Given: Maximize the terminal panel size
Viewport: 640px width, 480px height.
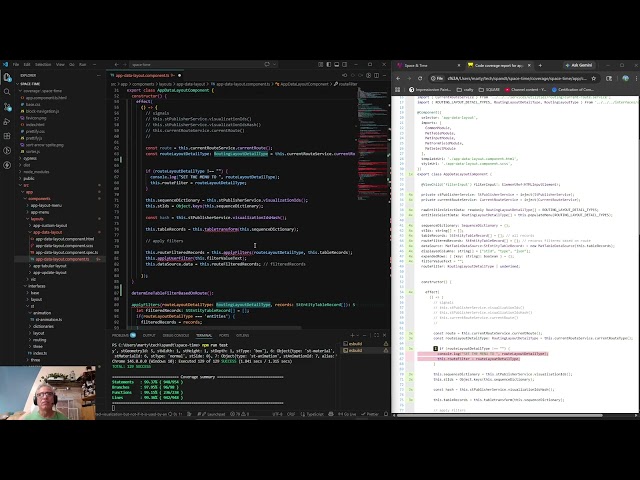Looking at the screenshot, I should tap(376, 336).
